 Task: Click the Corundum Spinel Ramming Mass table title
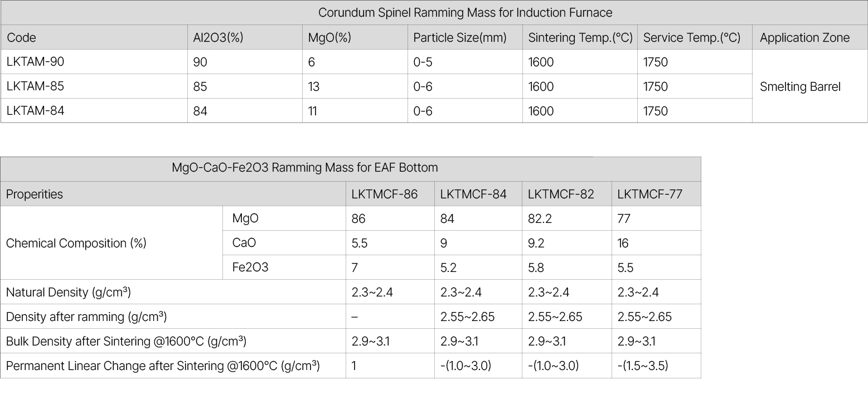(x=465, y=12)
